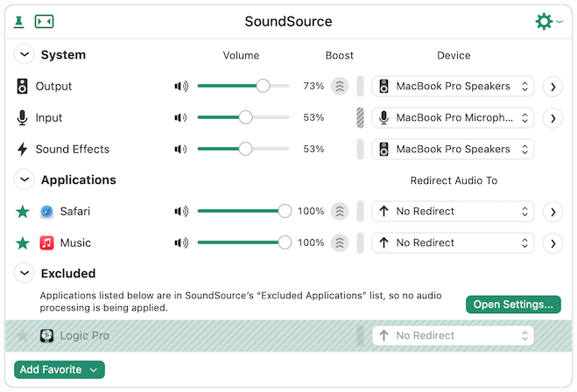This screenshot has height=392, width=577.
Task: Click the Open Settings button
Action: coord(513,304)
